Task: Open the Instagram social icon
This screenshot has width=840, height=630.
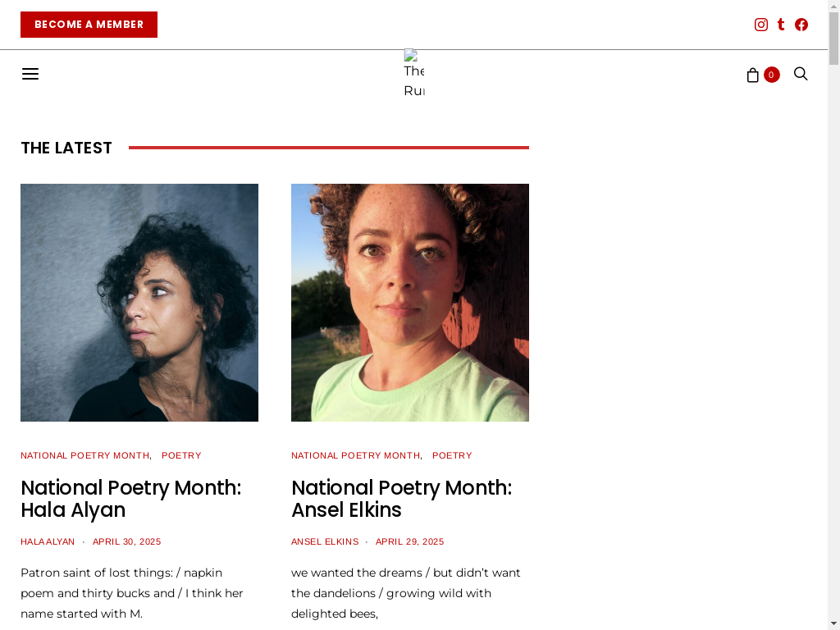Action: click(760, 25)
